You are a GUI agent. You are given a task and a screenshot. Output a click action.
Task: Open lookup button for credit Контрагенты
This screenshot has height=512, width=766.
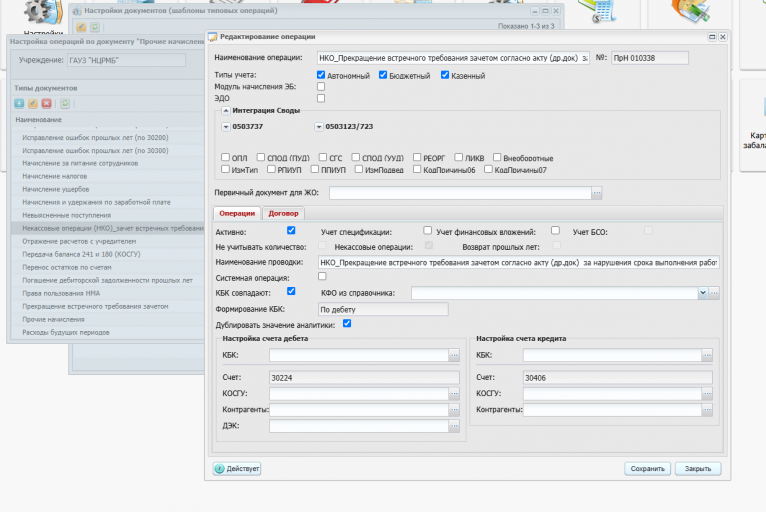(x=707, y=409)
